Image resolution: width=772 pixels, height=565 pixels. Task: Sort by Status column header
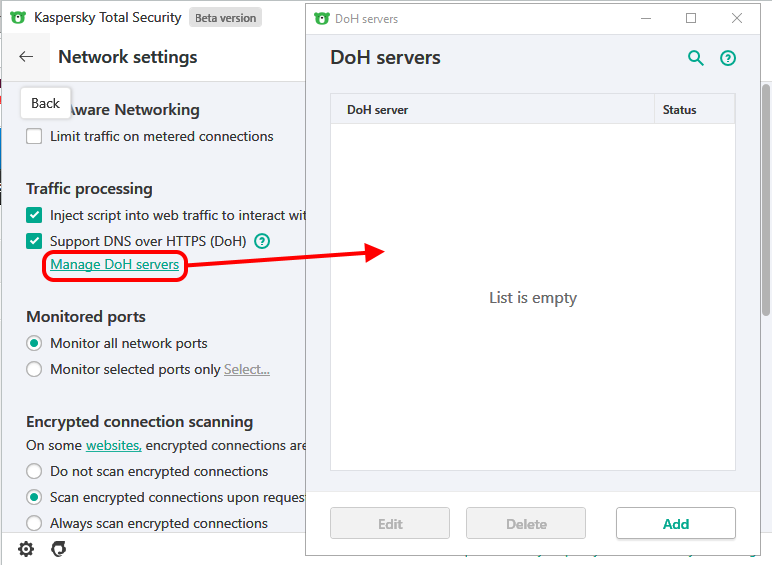695,109
